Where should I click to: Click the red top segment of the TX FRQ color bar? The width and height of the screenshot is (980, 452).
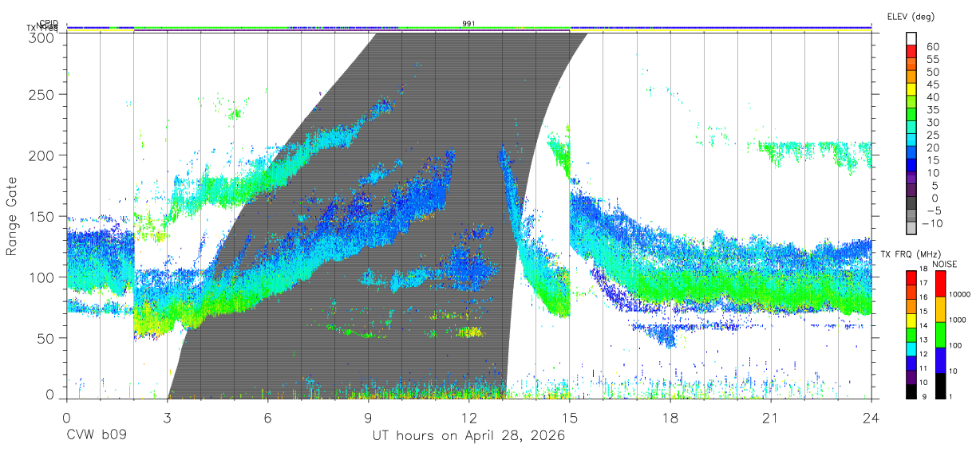(912, 278)
